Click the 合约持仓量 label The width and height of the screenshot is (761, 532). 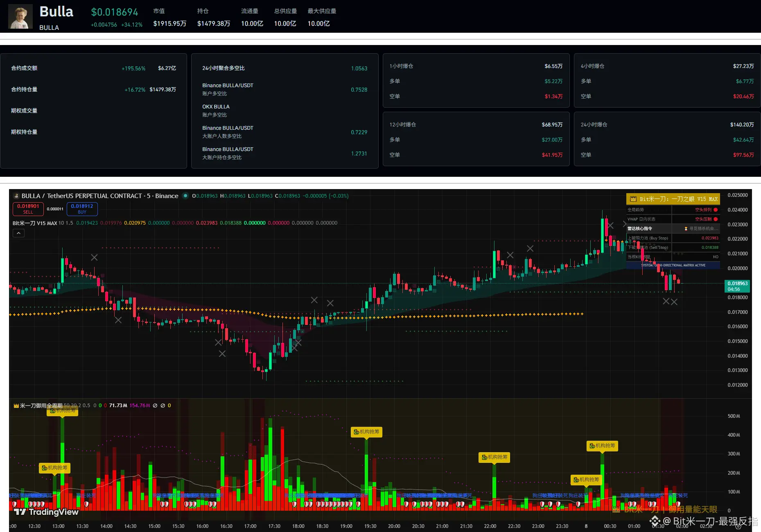24,89
